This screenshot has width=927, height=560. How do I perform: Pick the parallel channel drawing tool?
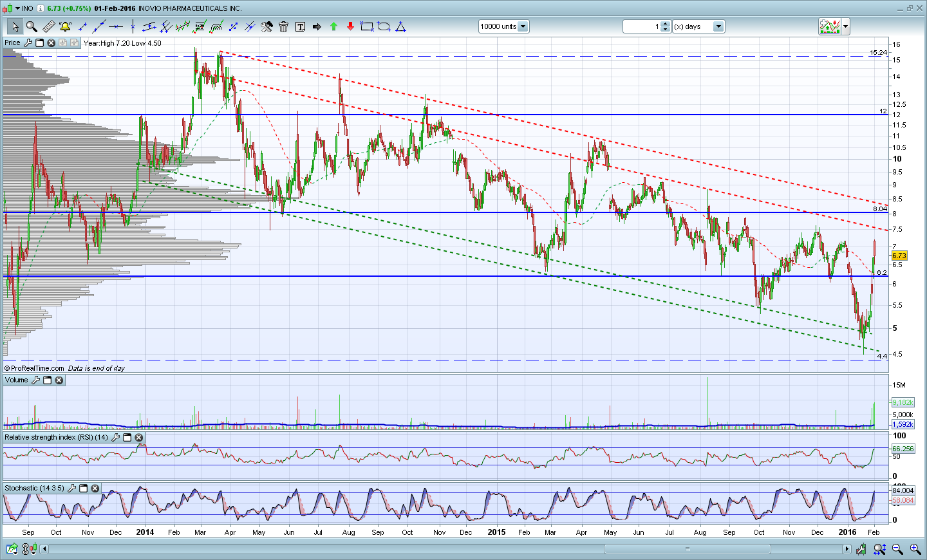click(149, 26)
